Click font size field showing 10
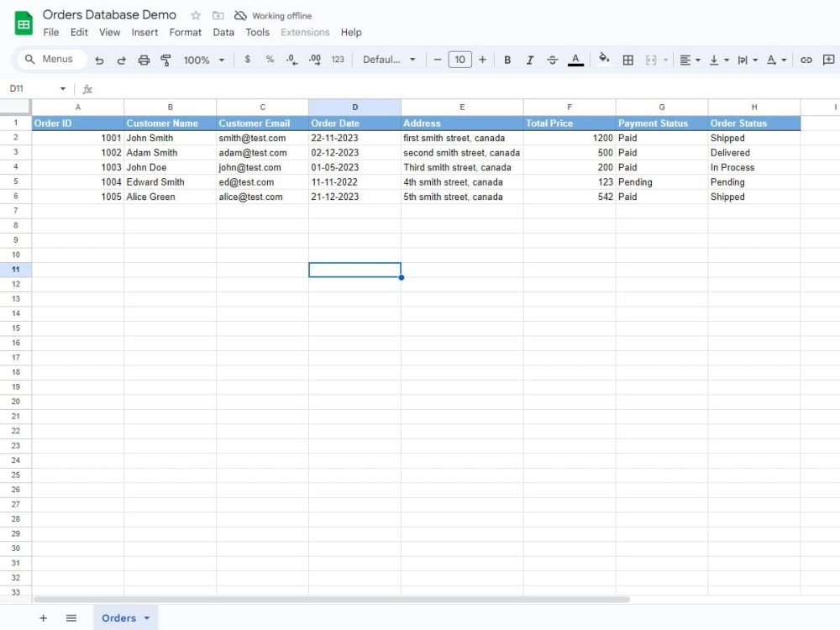The height and width of the screenshot is (630, 840). (459, 60)
